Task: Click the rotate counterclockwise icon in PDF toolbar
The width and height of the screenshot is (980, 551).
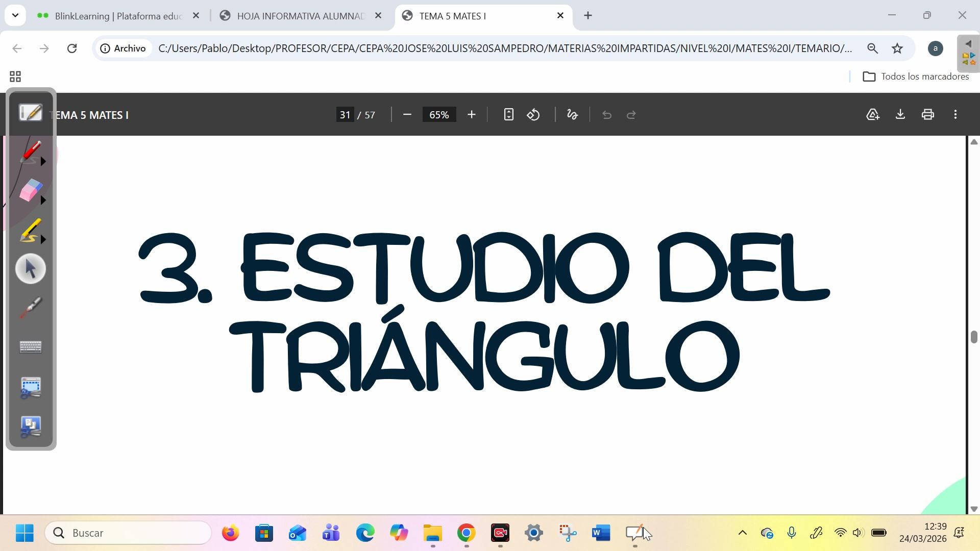Action: (x=533, y=115)
